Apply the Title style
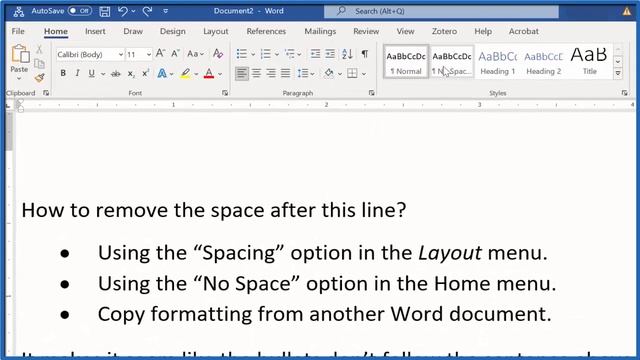Screen dimensions: 640x360 (589, 61)
